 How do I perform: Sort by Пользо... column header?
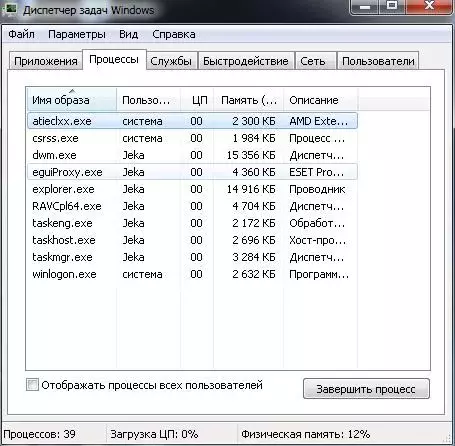tap(149, 99)
